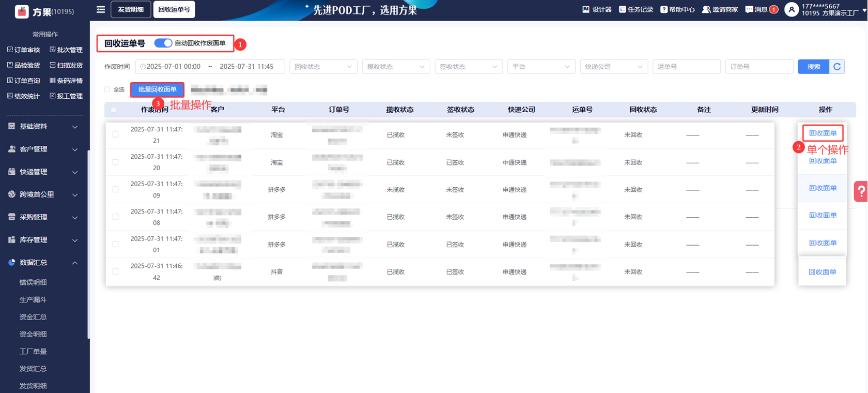Open 订单审核 shortcut
Screen dimensions: 868x393
point(23,50)
